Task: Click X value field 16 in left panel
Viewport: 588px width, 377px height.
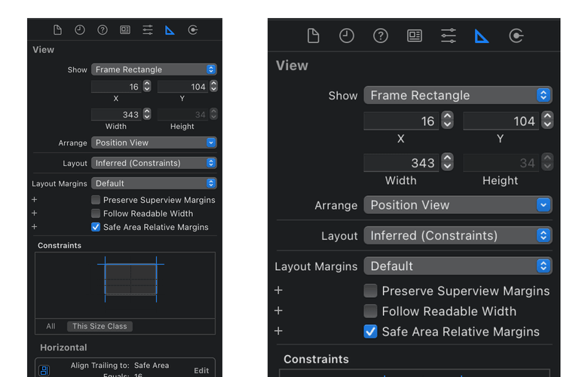Action: coord(117,87)
